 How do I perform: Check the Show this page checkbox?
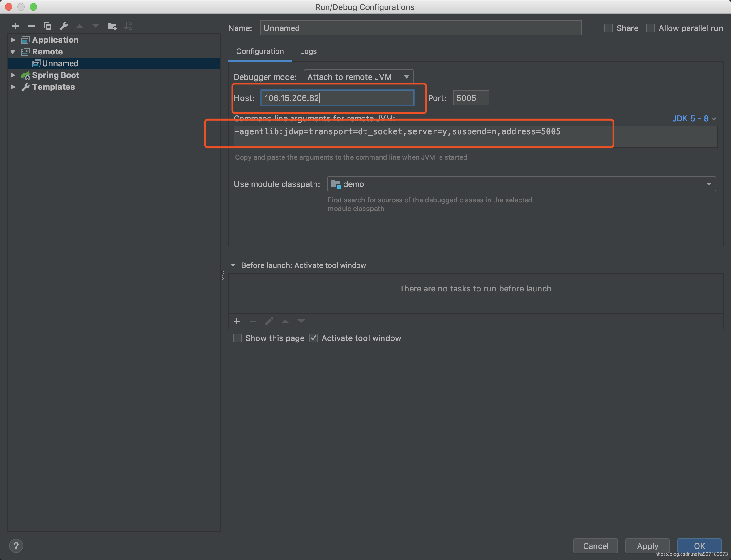pos(237,338)
